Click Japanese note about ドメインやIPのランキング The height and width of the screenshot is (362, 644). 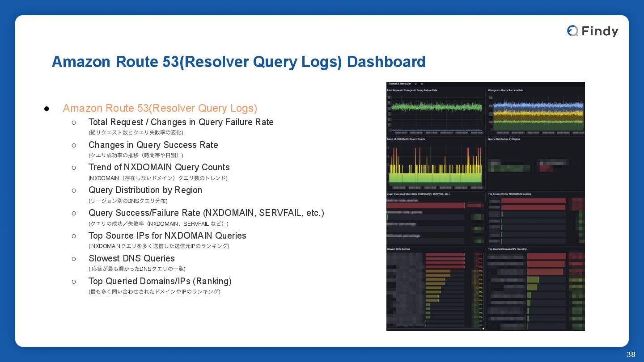[x=154, y=292]
